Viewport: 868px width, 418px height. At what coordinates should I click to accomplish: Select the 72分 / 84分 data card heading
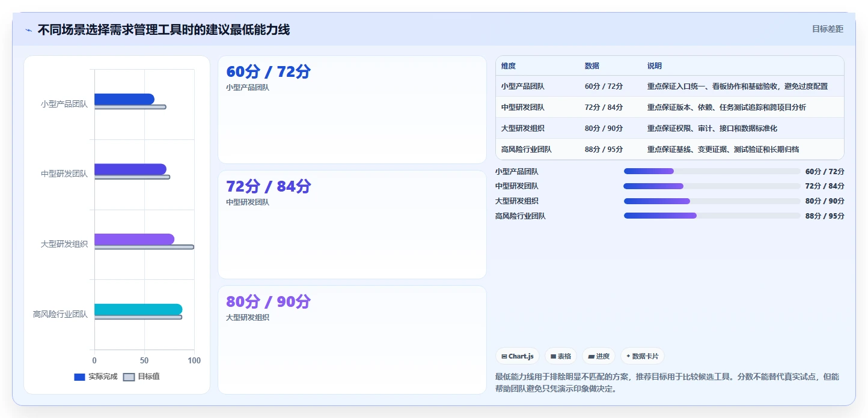[x=268, y=186]
